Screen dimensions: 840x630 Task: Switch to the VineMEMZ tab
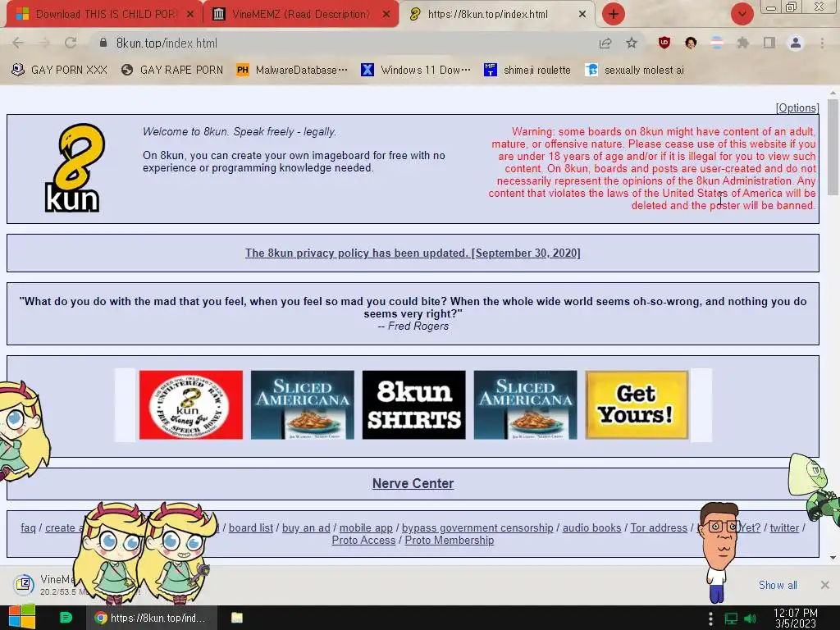coord(301,14)
